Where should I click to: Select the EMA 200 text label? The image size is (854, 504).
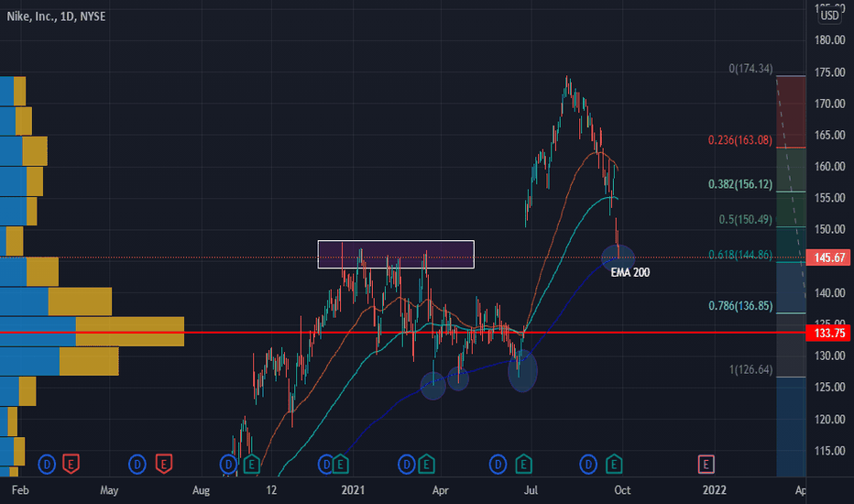tap(630, 272)
